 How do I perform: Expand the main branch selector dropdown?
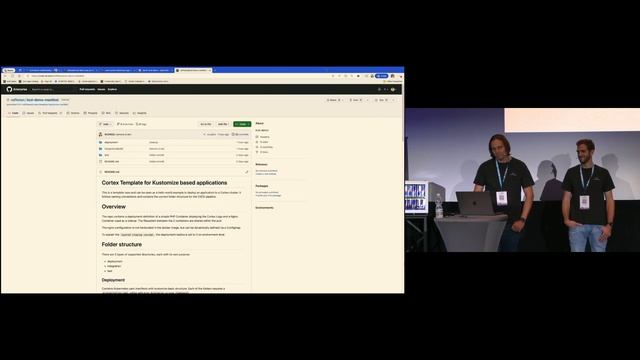105,124
